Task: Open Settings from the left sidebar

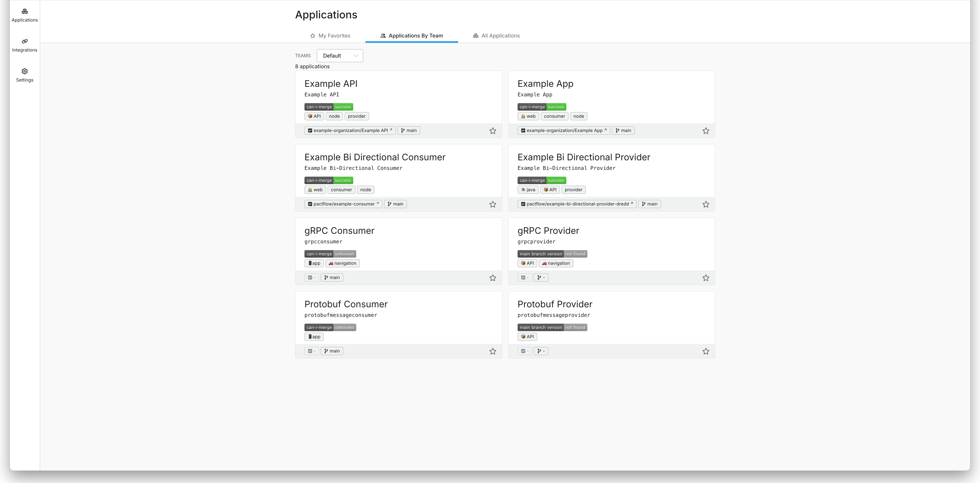Action: pyautogui.click(x=24, y=75)
